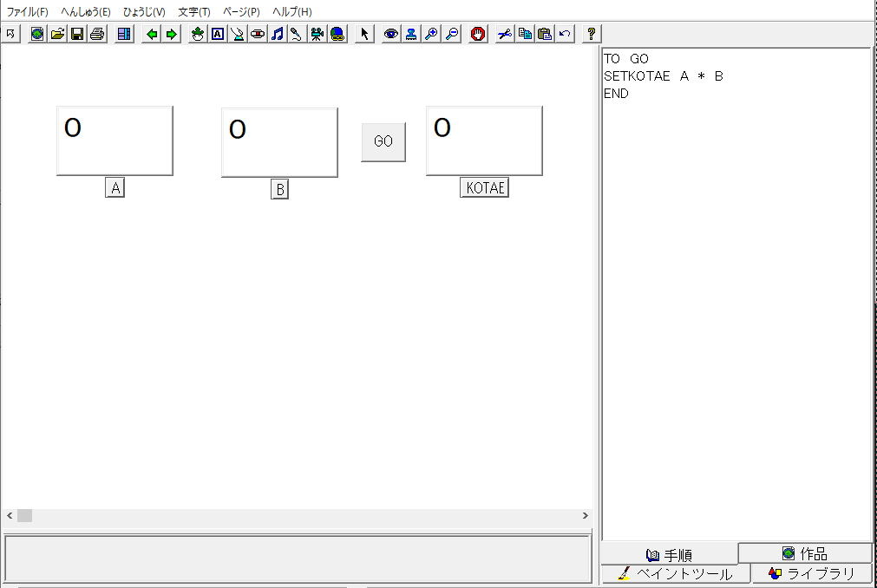Select the eye tool icon
Viewport: 877px width, 588px height.
391,34
